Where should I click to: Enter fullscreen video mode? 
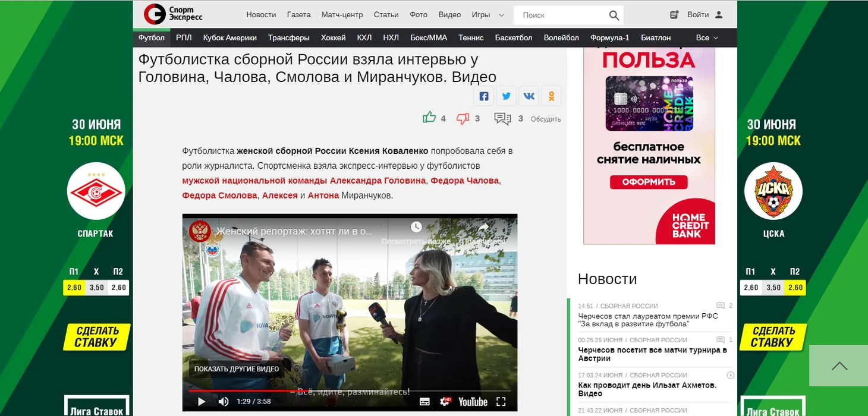pyautogui.click(x=501, y=402)
